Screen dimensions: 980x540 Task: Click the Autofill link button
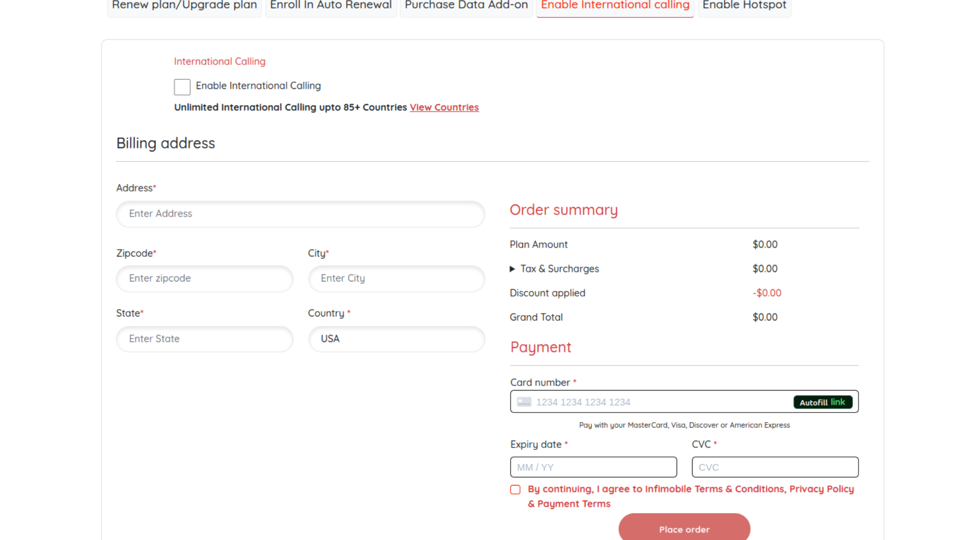tap(822, 402)
